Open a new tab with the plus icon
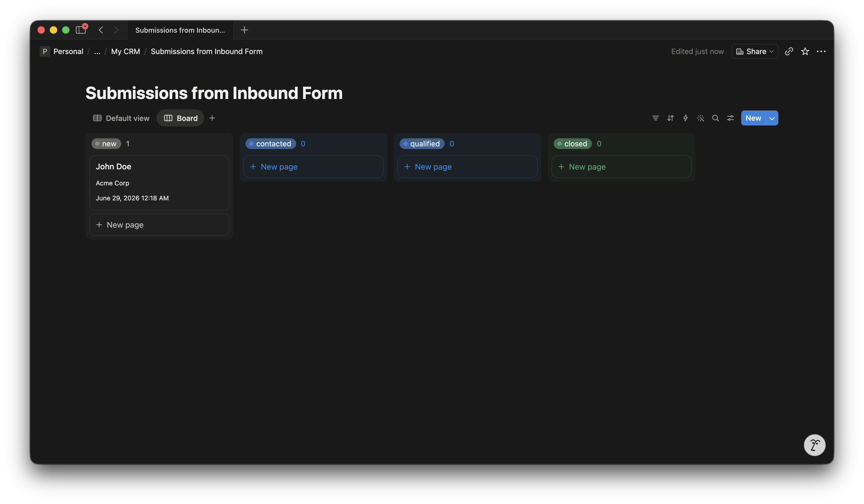This screenshot has width=864, height=504. pyautogui.click(x=244, y=30)
